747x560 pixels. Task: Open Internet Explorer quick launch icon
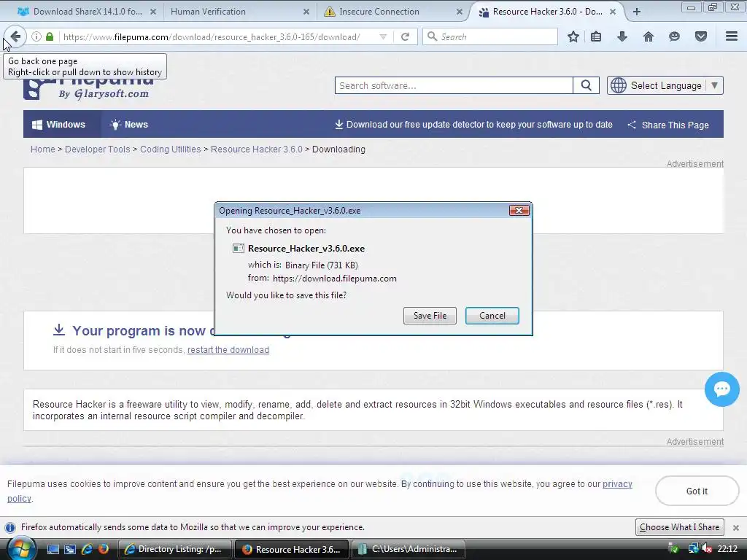87,549
